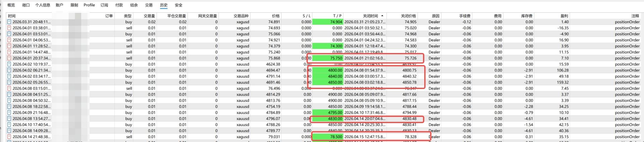Open the 限制 tab
Viewport: 644px width, 142px height.
tap(74, 5)
